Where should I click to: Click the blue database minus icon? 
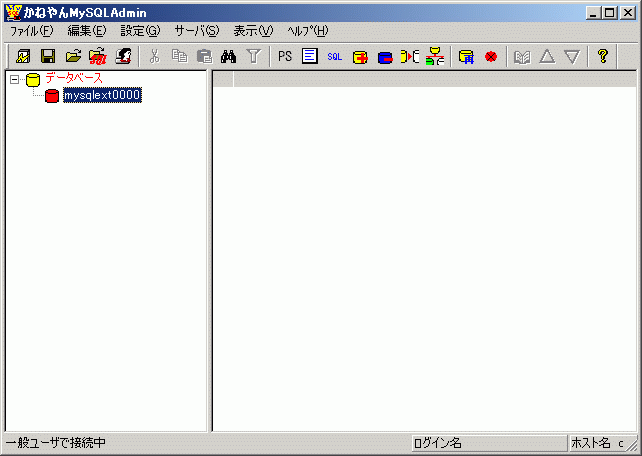coord(385,56)
